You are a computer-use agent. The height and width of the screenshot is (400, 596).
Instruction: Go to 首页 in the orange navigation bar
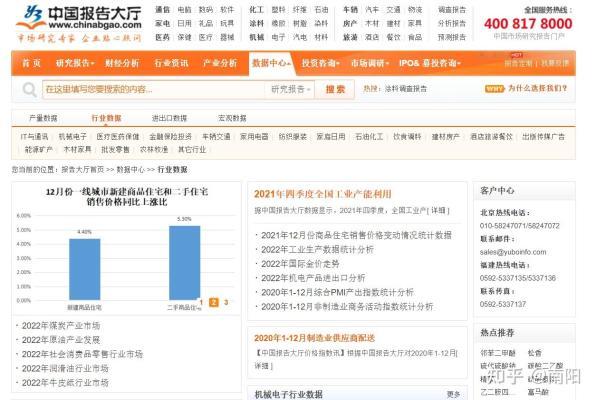coord(31,63)
